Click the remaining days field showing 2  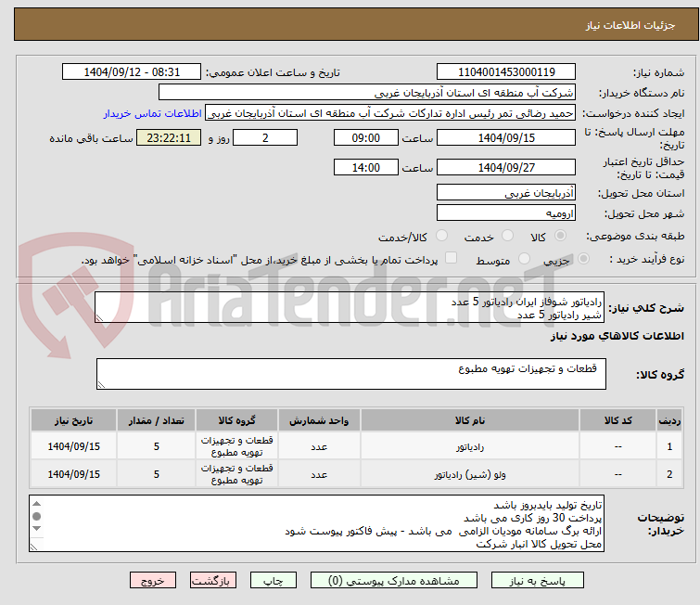pyautogui.click(x=265, y=137)
